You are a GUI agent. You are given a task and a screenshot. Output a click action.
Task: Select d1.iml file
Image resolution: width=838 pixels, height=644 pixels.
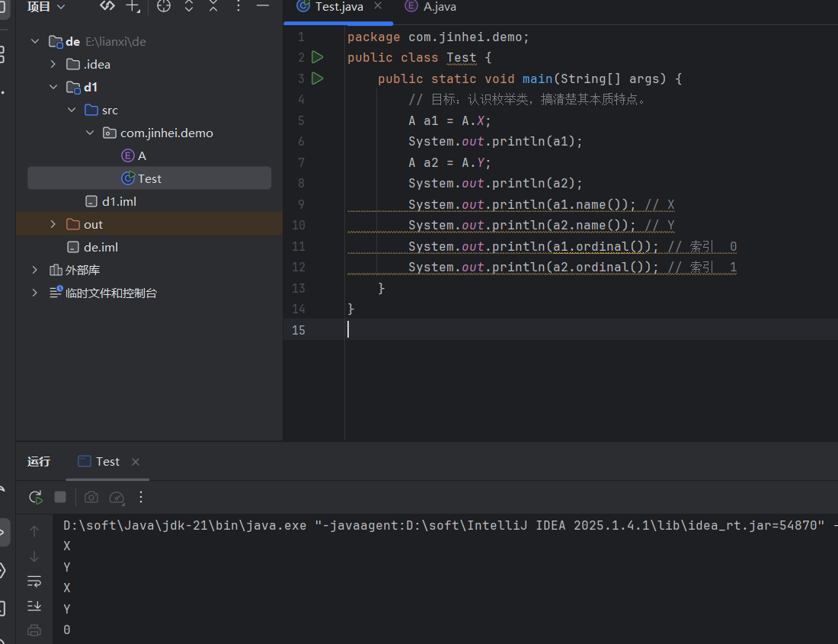(x=111, y=201)
